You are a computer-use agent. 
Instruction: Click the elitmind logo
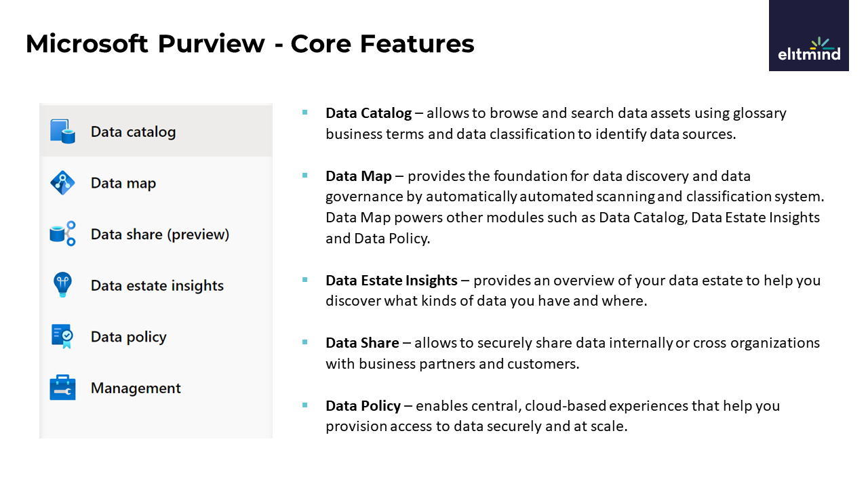click(x=808, y=49)
